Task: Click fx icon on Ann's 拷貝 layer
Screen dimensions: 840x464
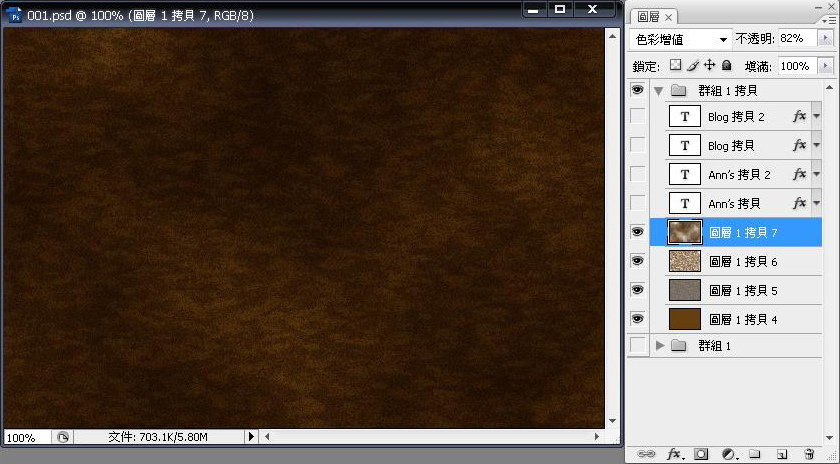Action: click(x=799, y=203)
